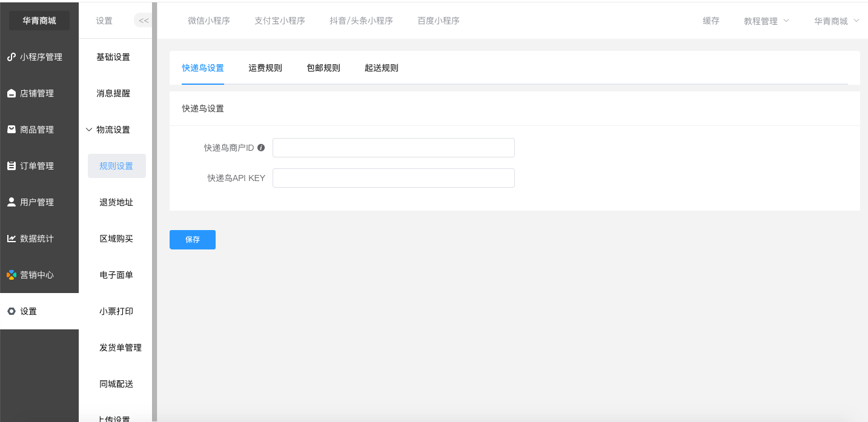
Task: Click the 数据统计 chart icon
Action: [x=12, y=239]
